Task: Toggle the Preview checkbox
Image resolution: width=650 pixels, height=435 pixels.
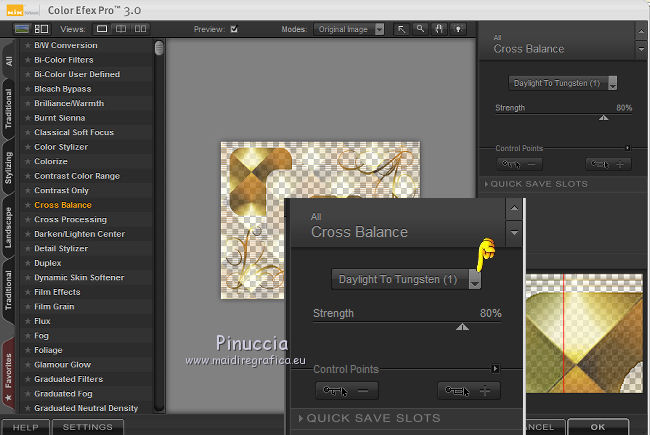Action: pyautogui.click(x=234, y=29)
